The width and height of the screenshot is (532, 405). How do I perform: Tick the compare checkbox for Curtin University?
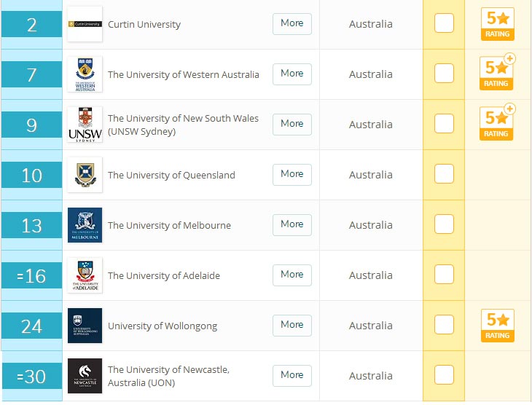[444, 23]
